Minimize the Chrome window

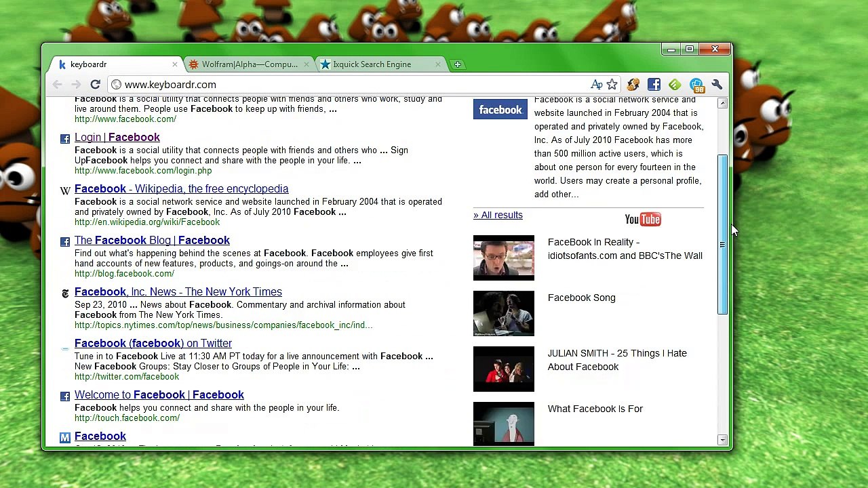pos(671,49)
